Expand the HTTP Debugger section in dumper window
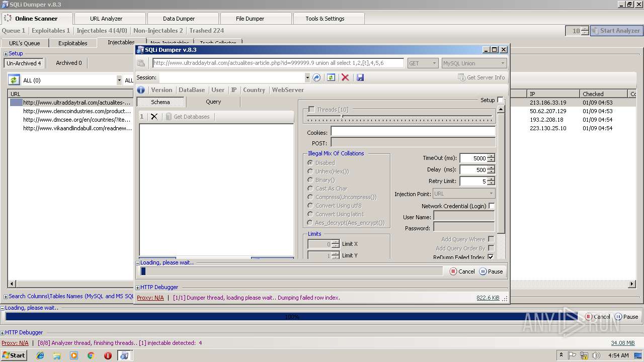The image size is (644, 362). click(138, 288)
